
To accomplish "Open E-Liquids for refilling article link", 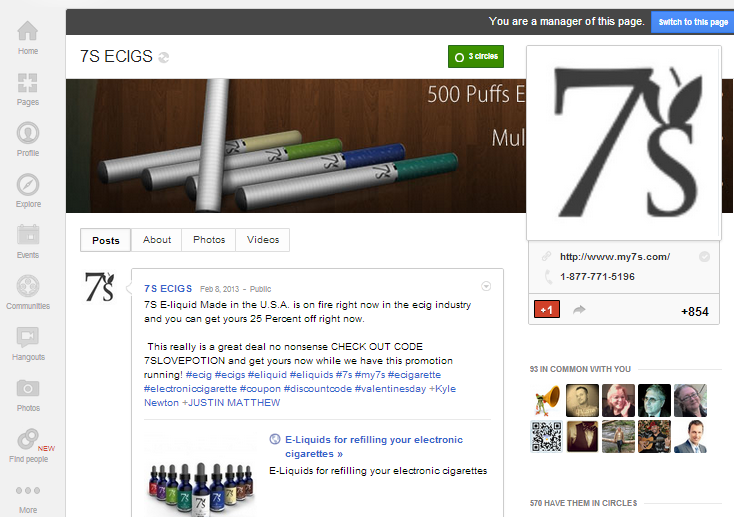I will coord(374,447).
